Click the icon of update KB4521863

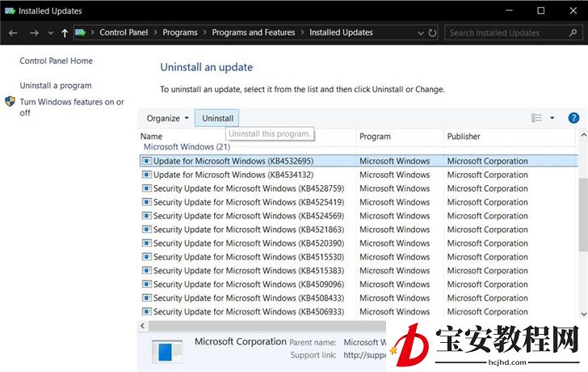(x=147, y=230)
